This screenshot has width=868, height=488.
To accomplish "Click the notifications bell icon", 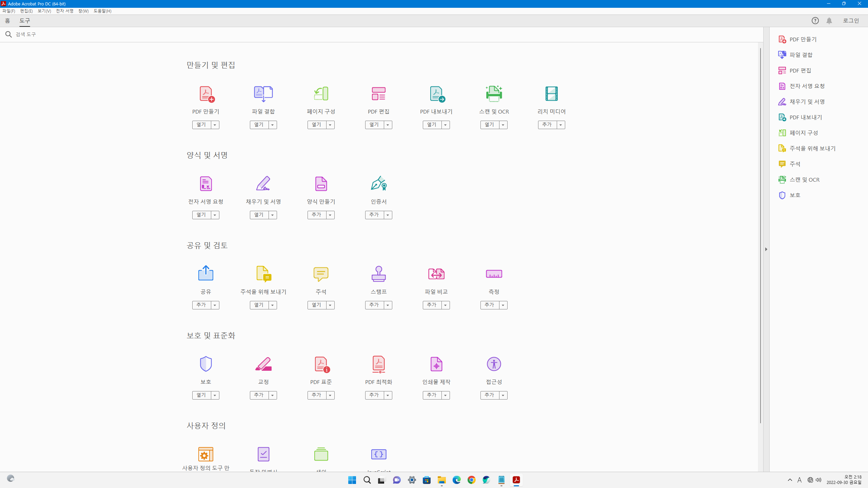I will click(x=829, y=21).
